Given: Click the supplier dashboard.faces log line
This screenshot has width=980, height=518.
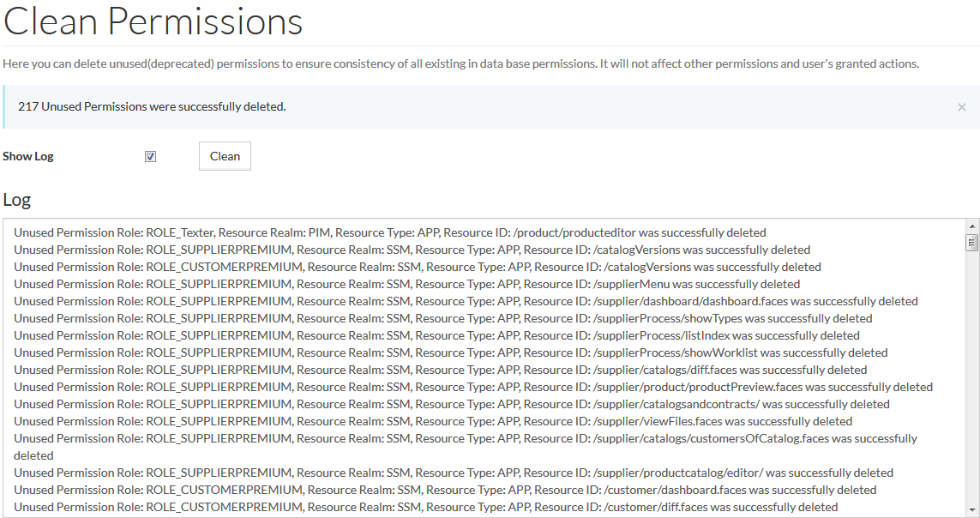Looking at the screenshot, I should pyautogui.click(x=466, y=301).
